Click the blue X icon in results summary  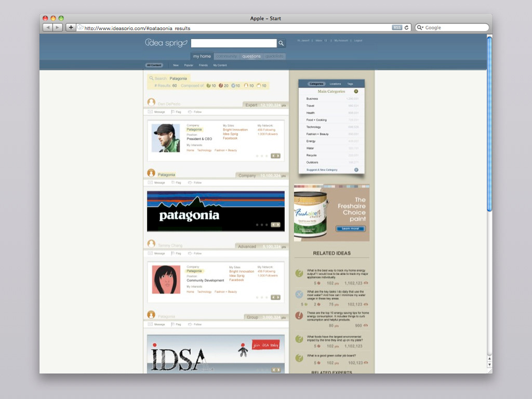pos(233,86)
